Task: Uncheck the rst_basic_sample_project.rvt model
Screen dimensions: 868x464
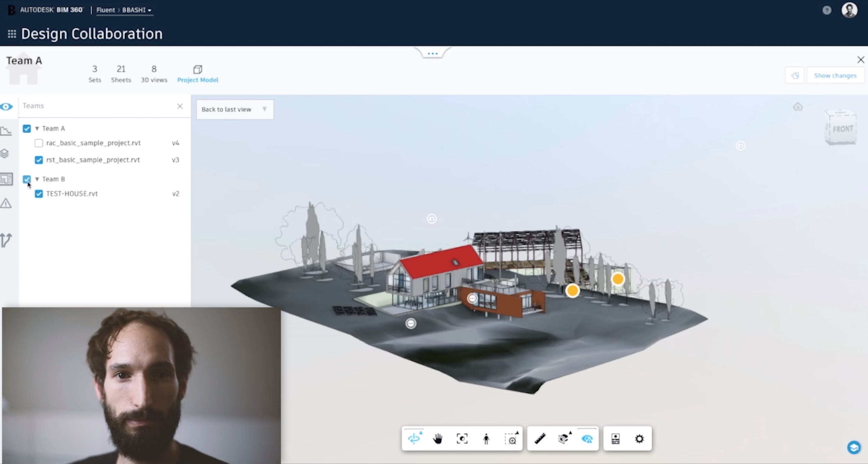Action: coord(38,160)
